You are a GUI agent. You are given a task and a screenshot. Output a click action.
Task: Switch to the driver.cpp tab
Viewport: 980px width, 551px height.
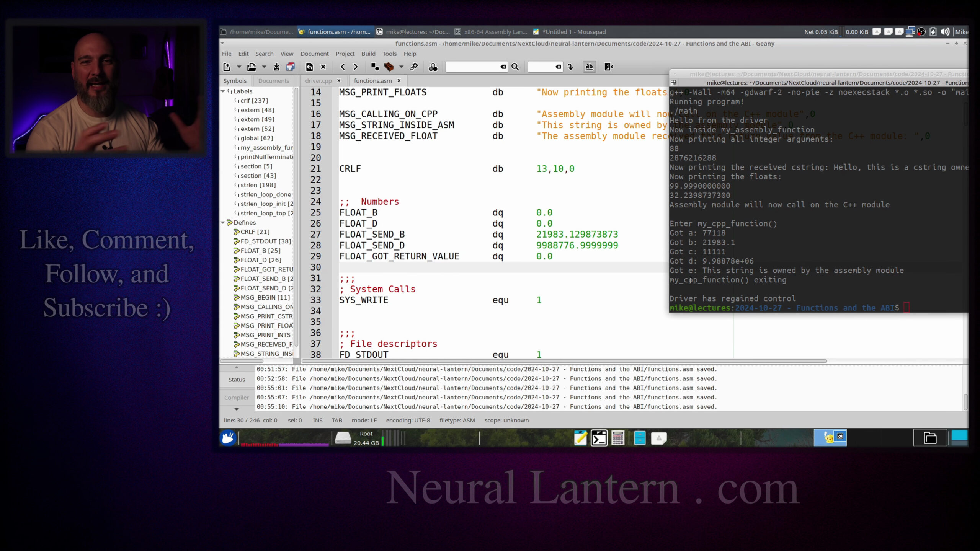point(318,81)
